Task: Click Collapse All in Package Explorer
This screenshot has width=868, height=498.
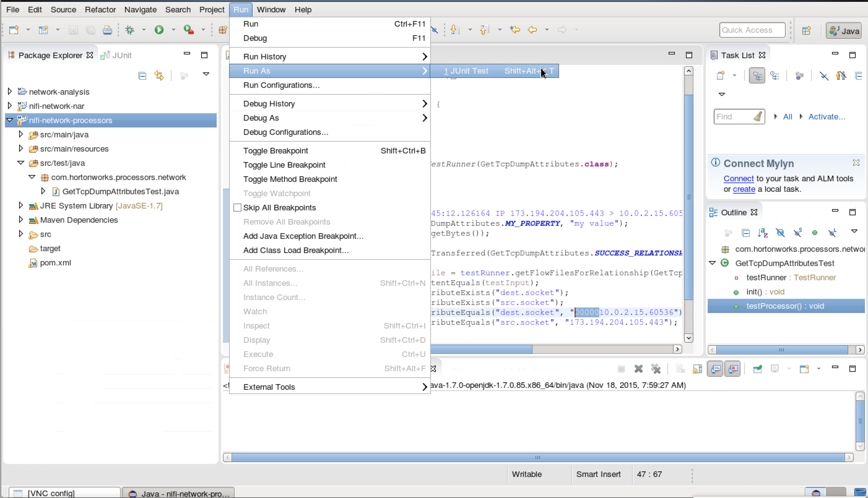Action: coord(142,75)
